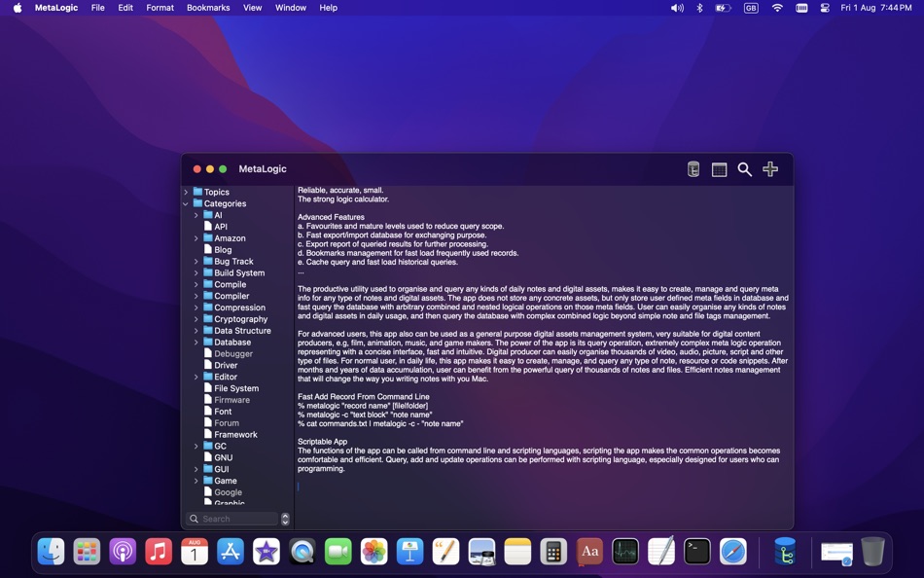
Task: Select the Framework item in sidebar
Action: 231,435
